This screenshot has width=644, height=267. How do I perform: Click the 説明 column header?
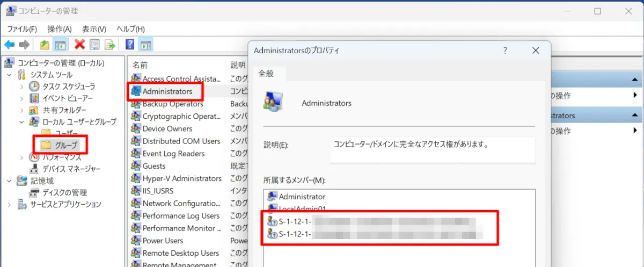click(x=237, y=64)
